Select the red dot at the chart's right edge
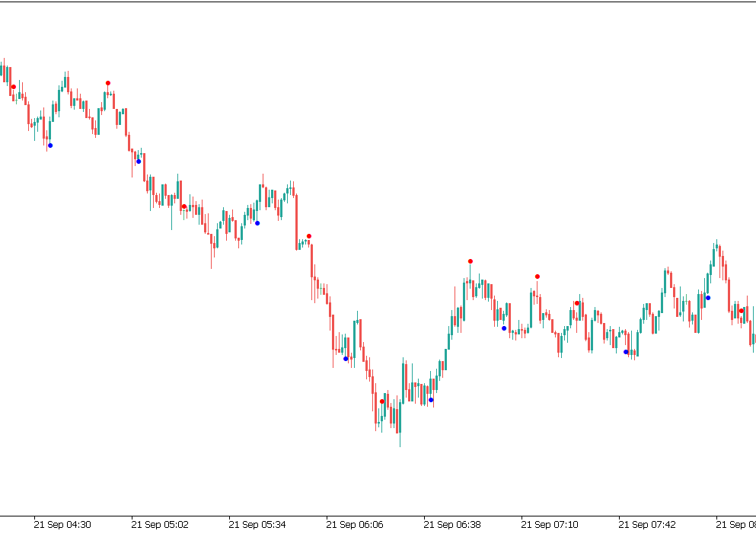756x534 pixels. point(741,310)
